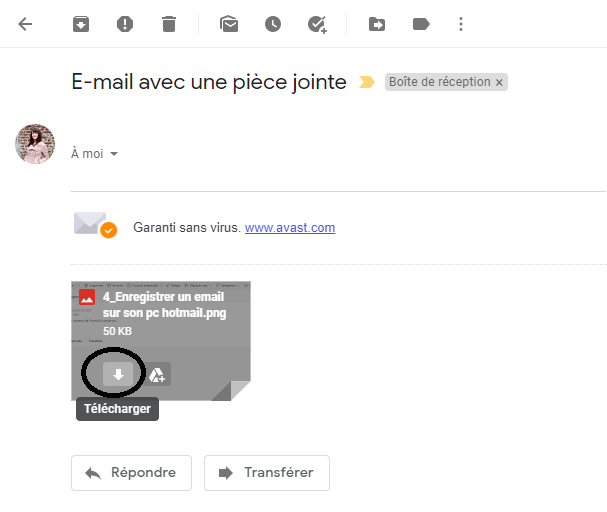This screenshot has width=607, height=512.
Task: Delete the email with trash icon
Action: (x=169, y=24)
